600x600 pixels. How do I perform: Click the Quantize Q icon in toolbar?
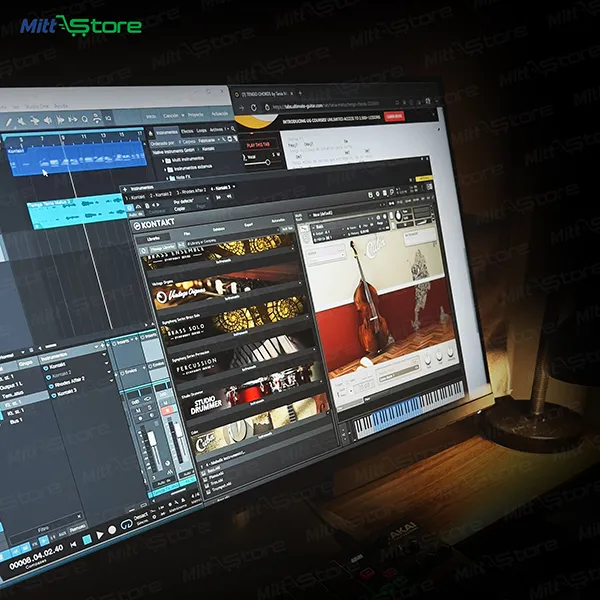tap(85, 119)
